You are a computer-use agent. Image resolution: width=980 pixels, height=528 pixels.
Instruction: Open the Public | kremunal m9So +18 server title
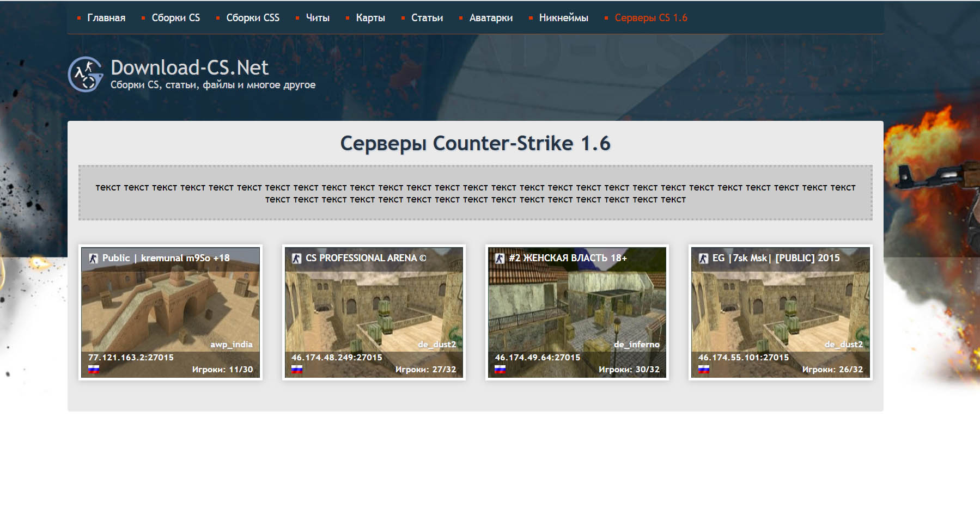(x=166, y=258)
